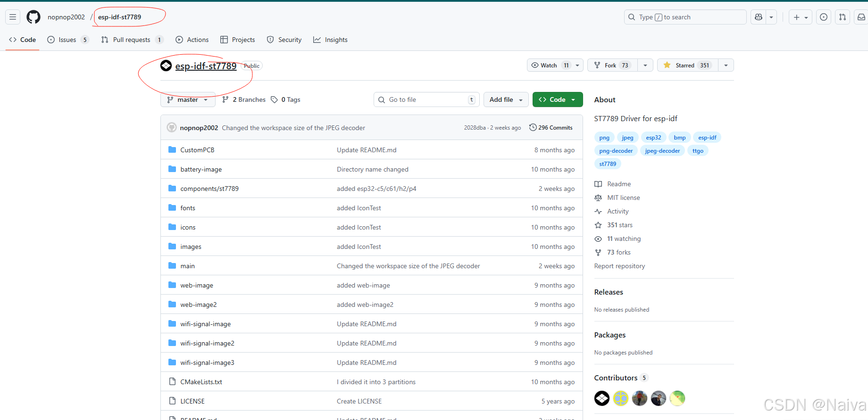Viewport: 868px width, 420px height.
Task: Click the GitHub logo home icon
Action: point(33,17)
